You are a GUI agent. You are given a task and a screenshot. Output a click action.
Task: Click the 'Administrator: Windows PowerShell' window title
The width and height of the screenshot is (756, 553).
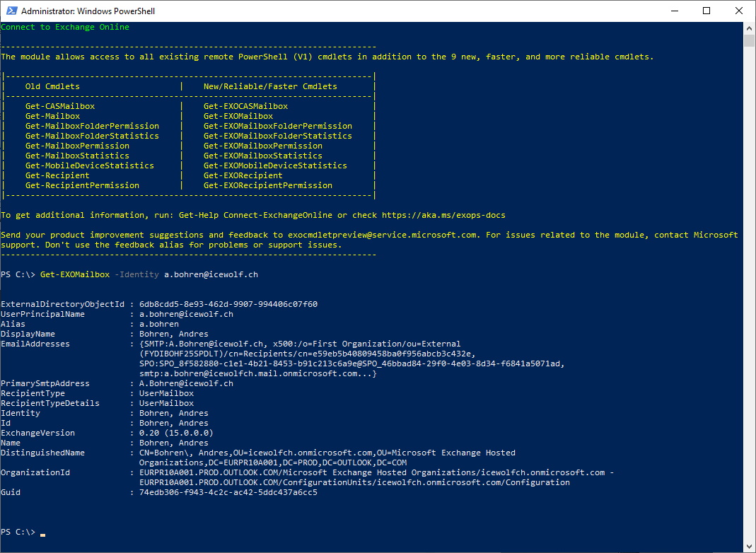click(x=88, y=11)
